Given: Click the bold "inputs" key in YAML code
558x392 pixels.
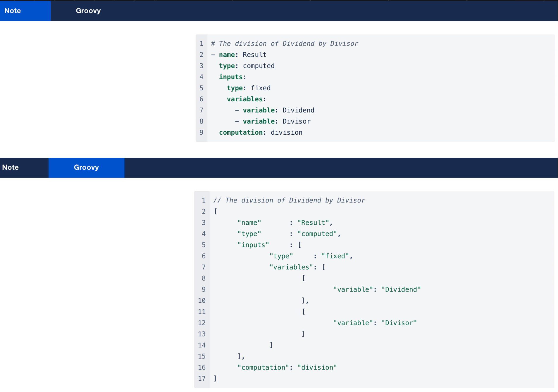Looking at the screenshot, I should [x=231, y=77].
